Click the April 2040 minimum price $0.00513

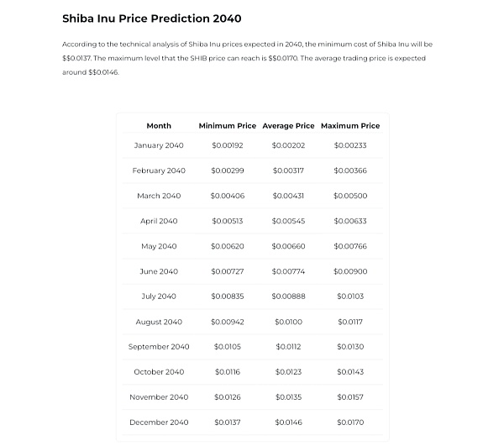[228, 221]
